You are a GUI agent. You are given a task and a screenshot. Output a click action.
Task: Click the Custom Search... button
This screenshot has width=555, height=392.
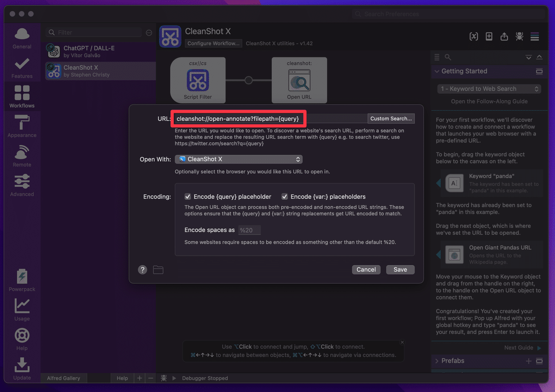pos(391,119)
